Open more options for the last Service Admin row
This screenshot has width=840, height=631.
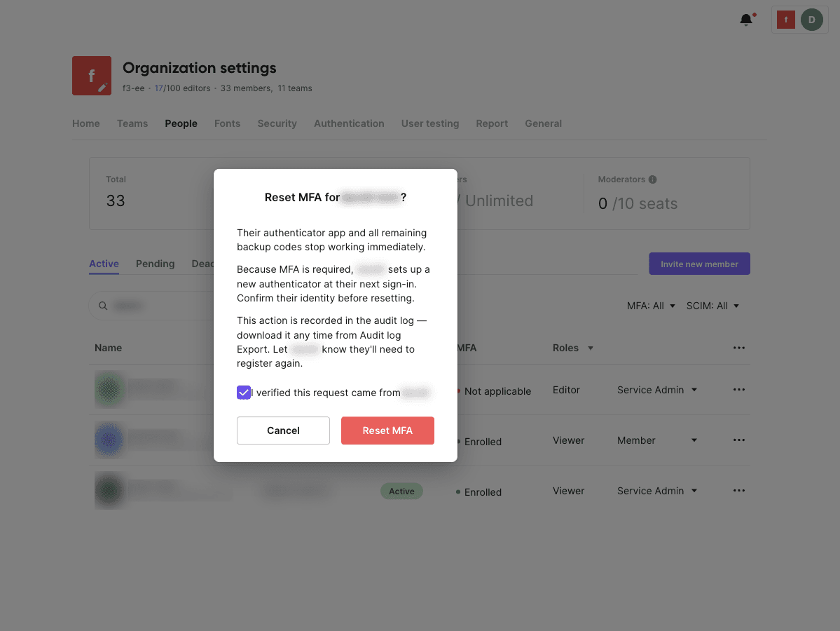(738, 491)
